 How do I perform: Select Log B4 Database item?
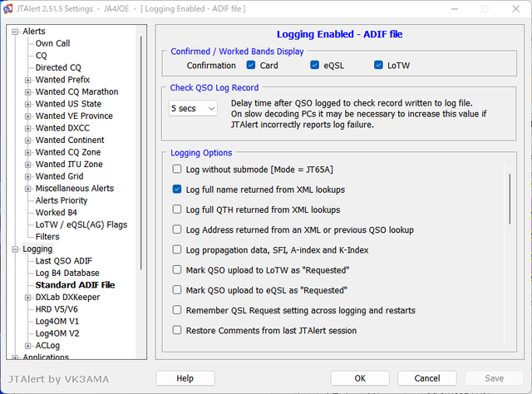point(67,273)
